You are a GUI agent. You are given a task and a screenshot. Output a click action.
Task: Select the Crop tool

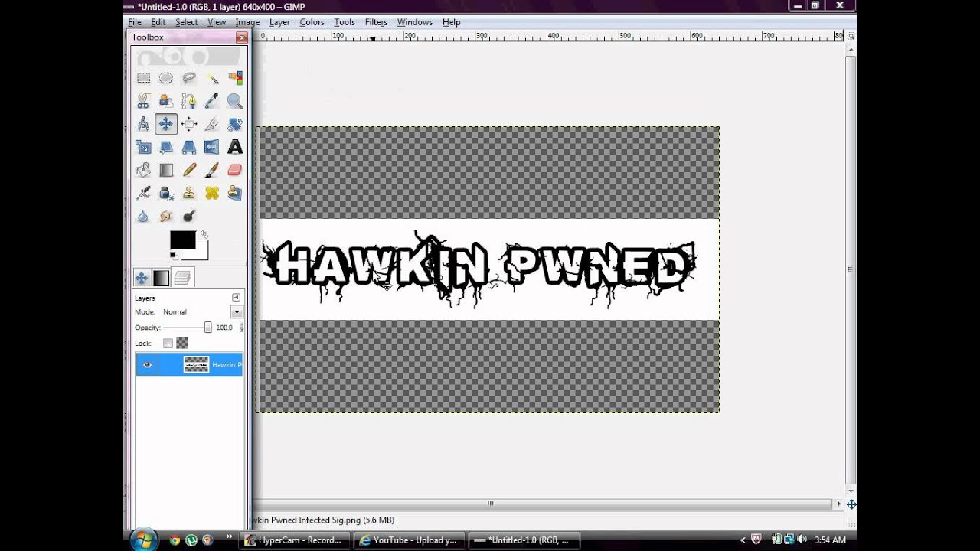pos(212,124)
